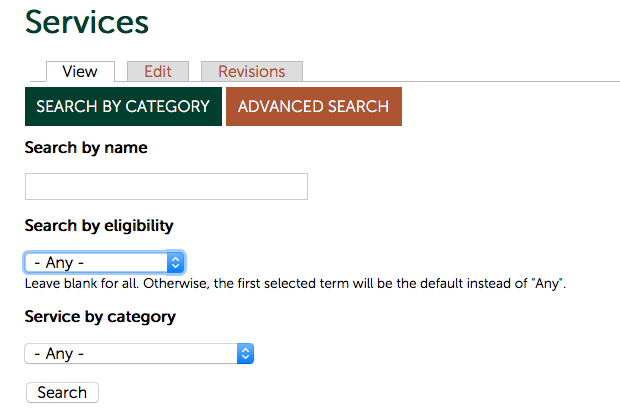Click the "Service by category" label
620x412 pixels.
[100, 317]
